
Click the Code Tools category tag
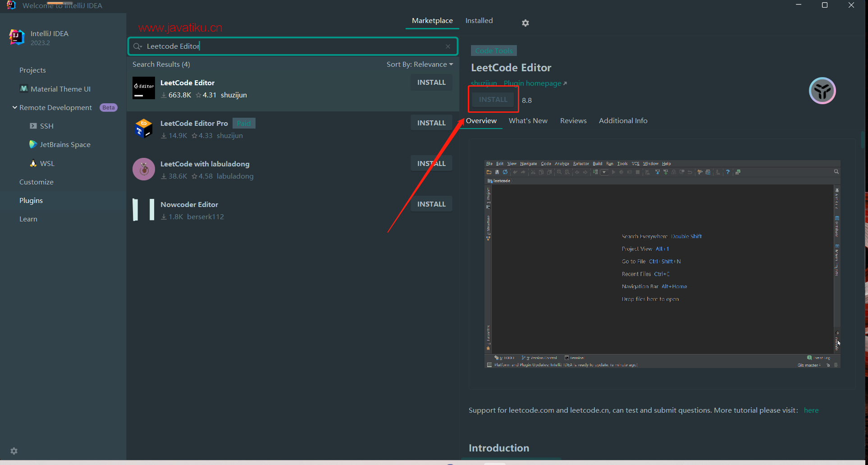point(494,51)
